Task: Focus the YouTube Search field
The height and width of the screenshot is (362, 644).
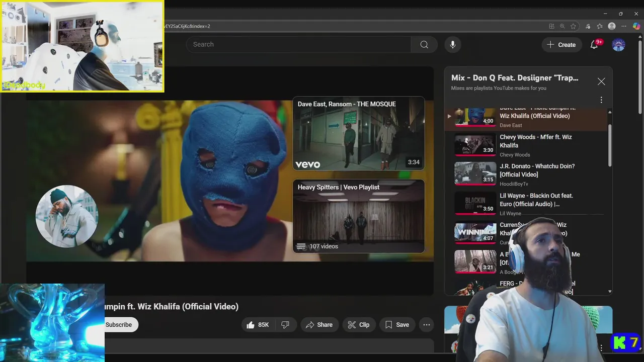Action: (x=299, y=44)
